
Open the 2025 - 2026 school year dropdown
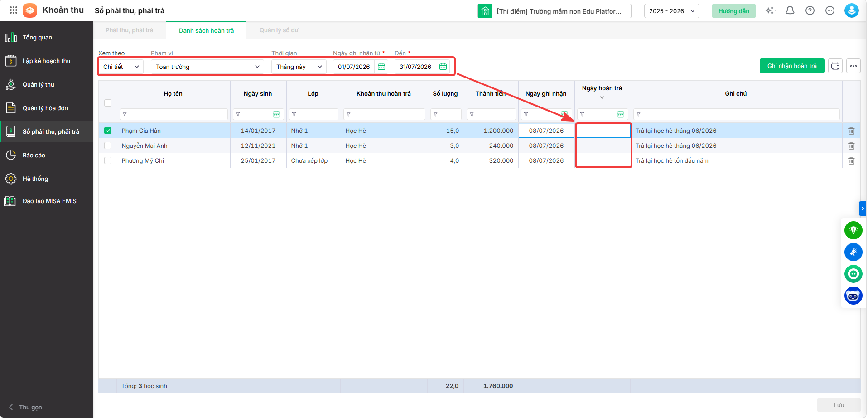[672, 11]
